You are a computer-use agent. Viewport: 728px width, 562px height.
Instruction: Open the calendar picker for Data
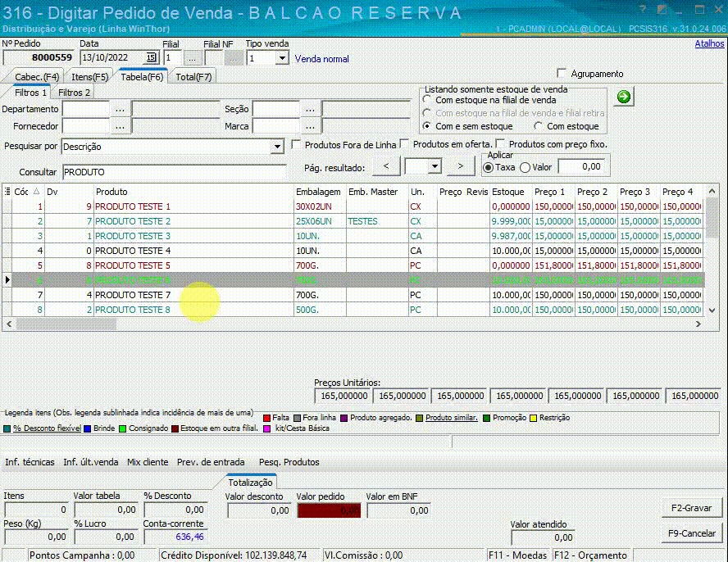click(151, 57)
